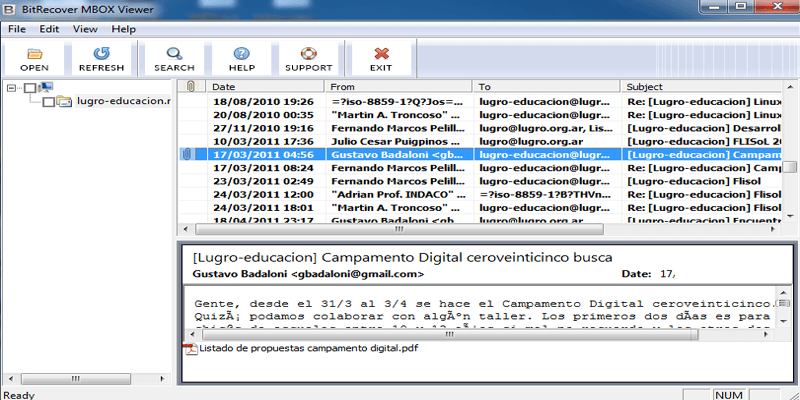Select the email dated 27/11/2010 19:16
This screenshot has width=800, height=400.
[480, 128]
